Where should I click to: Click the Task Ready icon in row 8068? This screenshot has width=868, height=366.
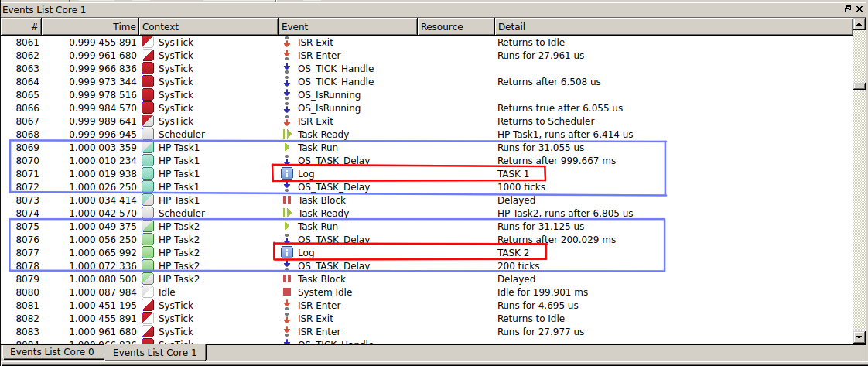[287, 134]
